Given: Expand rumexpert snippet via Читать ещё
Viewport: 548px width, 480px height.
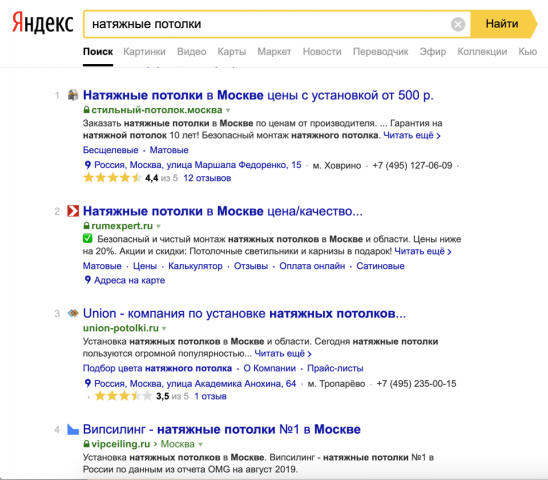Looking at the screenshot, I should click(423, 251).
